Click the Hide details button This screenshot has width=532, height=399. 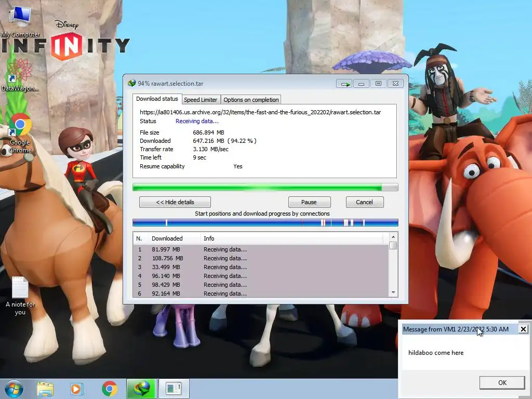tap(175, 202)
